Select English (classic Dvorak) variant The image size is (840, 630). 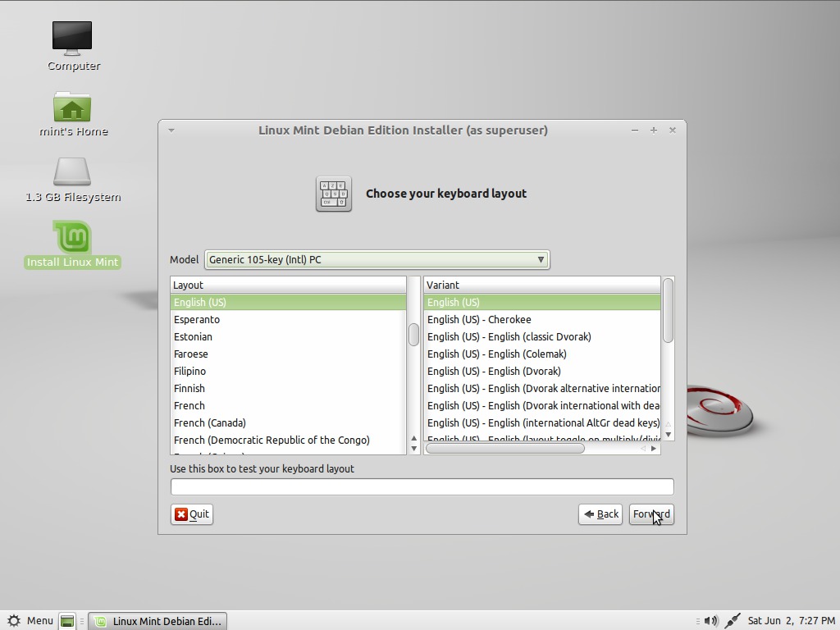pos(542,336)
